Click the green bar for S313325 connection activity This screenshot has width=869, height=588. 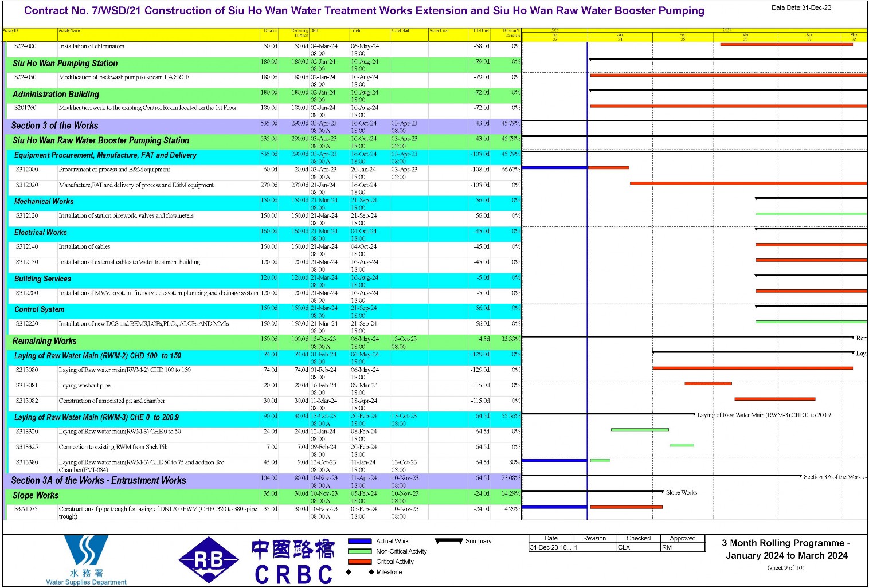pyautogui.click(x=682, y=445)
